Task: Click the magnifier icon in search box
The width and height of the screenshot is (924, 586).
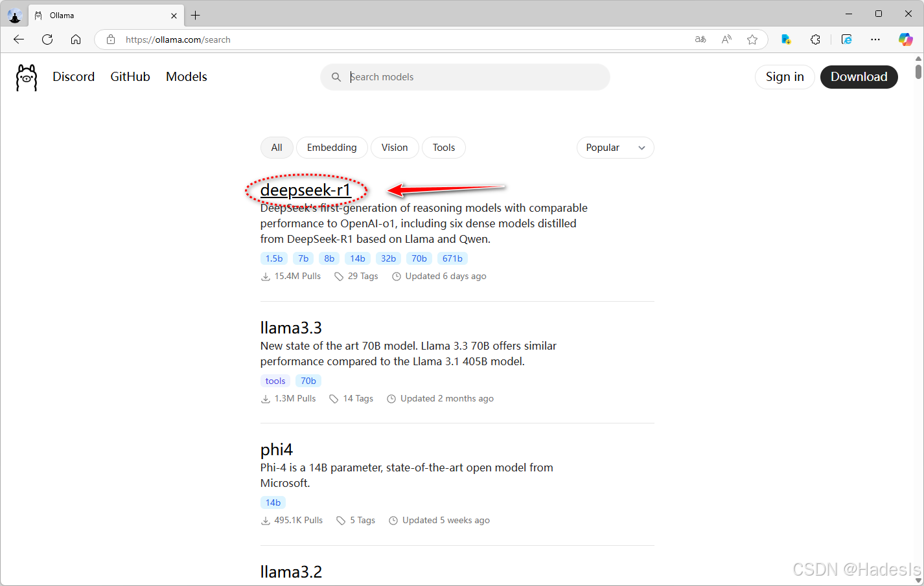Action: [336, 77]
